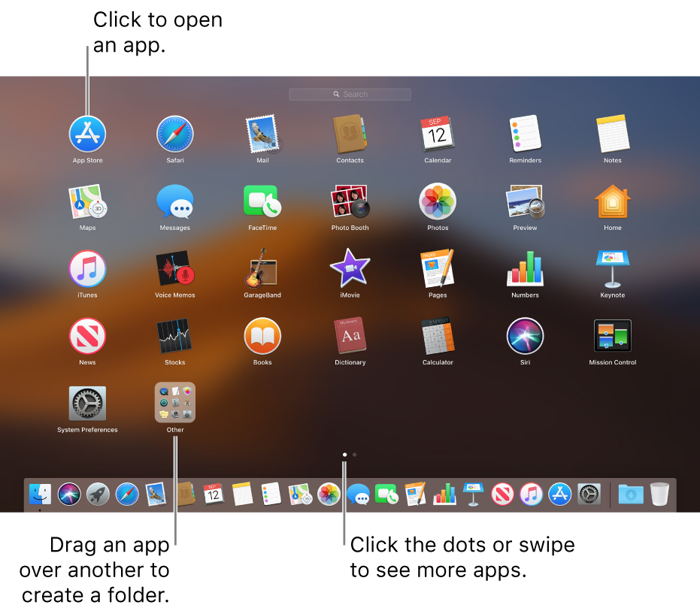This screenshot has height=614, width=700.
Task: Open the Other folder
Action: tap(174, 403)
